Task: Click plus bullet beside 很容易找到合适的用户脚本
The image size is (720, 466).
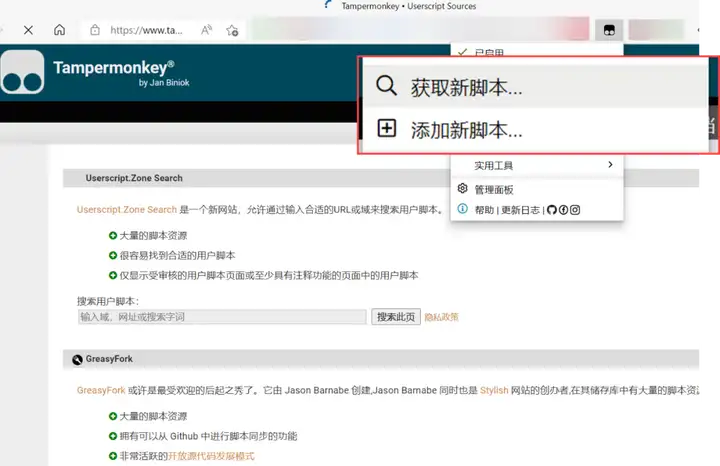Action: coord(113,255)
